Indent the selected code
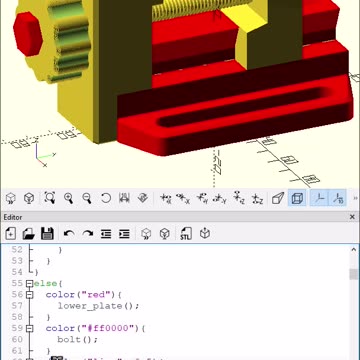Screen dimensions: 360x360 coord(124,234)
